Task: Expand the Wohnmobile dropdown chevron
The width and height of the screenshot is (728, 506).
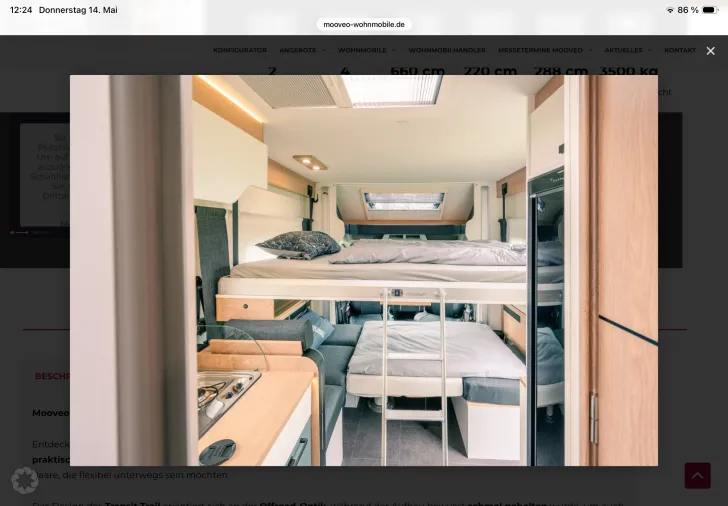Action: click(394, 50)
